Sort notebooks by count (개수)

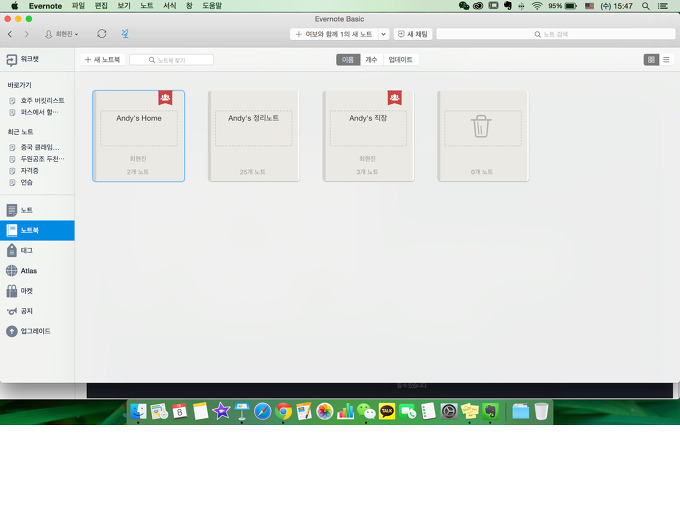[371, 60]
